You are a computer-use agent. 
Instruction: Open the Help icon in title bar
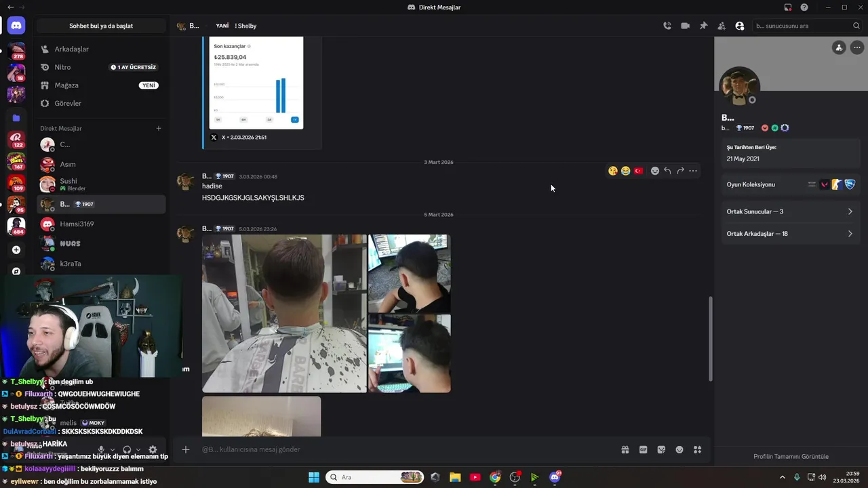[804, 7]
